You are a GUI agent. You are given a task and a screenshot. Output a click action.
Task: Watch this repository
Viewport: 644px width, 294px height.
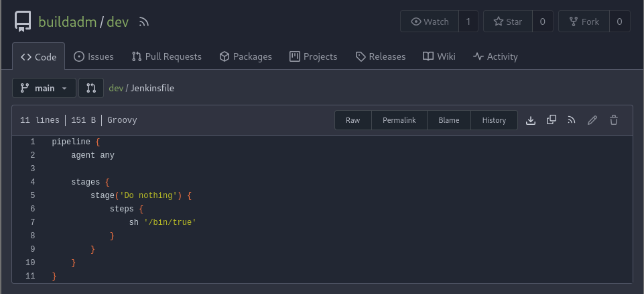[x=430, y=21]
